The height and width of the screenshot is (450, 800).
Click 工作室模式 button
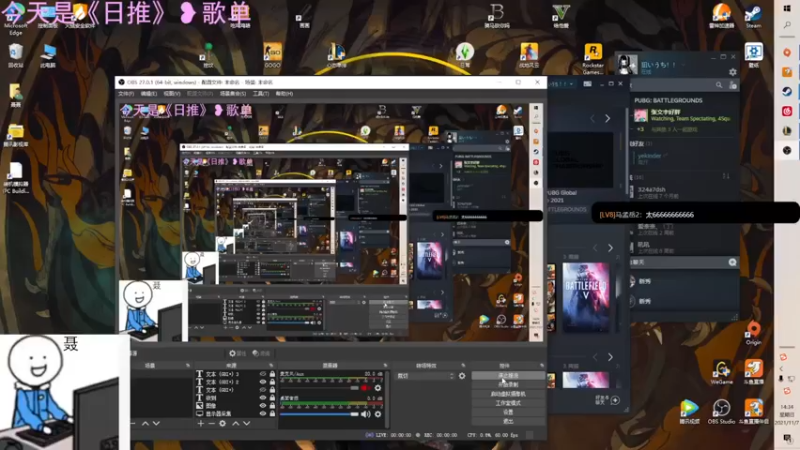(x=508, y=403)
